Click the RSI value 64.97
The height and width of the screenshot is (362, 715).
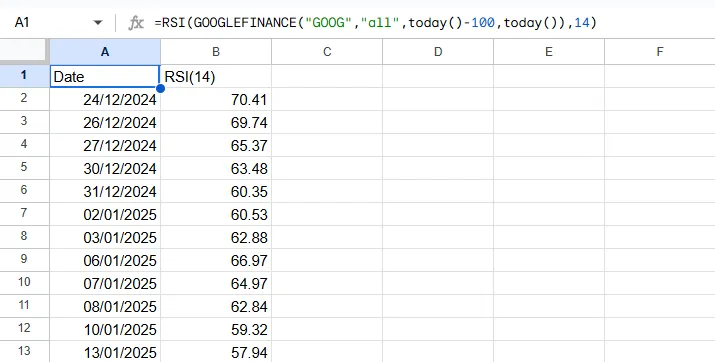pyautogui.click(x=216, y=283)
